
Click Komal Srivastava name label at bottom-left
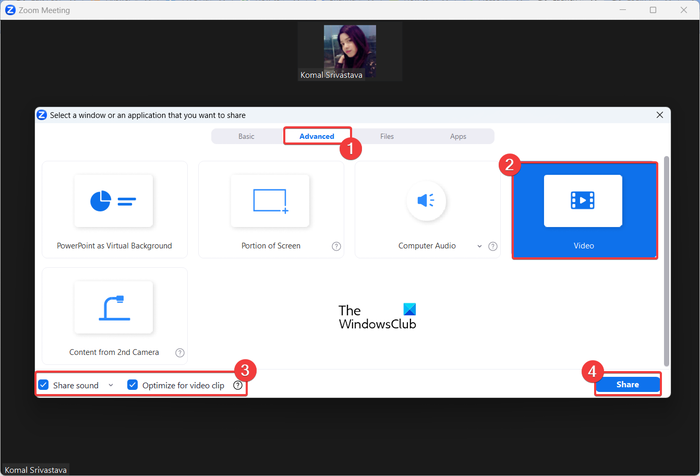[35, 470]
